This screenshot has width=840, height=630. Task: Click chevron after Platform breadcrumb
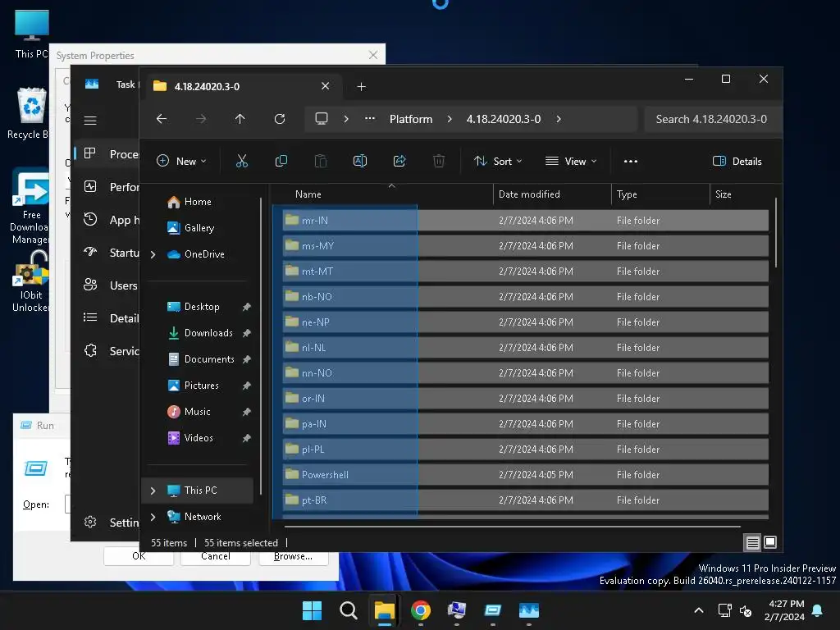click(450, 119)
